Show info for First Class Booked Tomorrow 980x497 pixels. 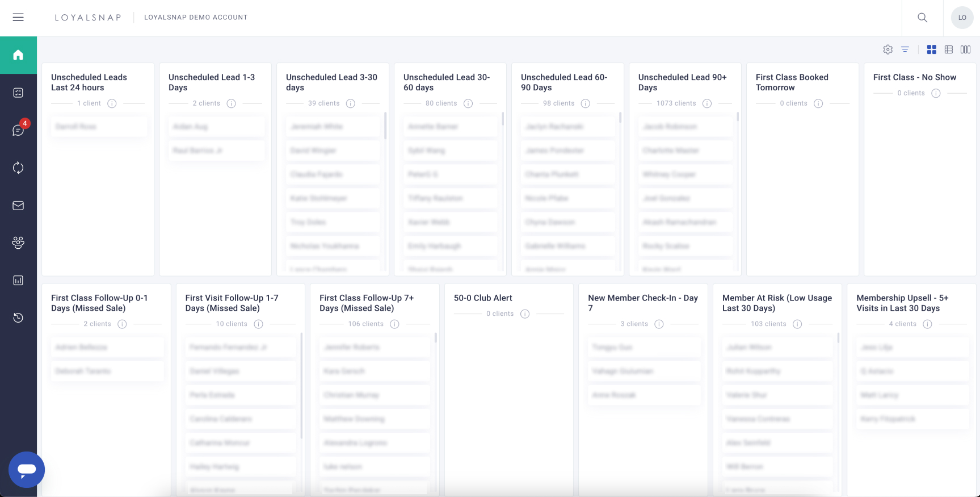pos(818,103)
